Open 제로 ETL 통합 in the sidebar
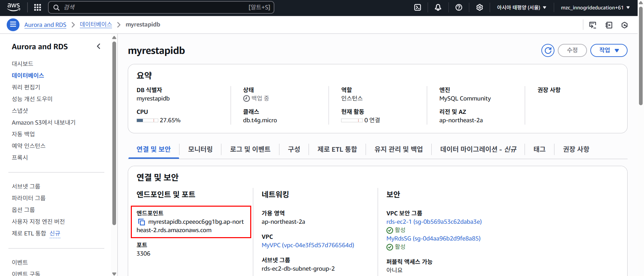The height and width of the screenshot is (276, 644). (x=29, y=233)
